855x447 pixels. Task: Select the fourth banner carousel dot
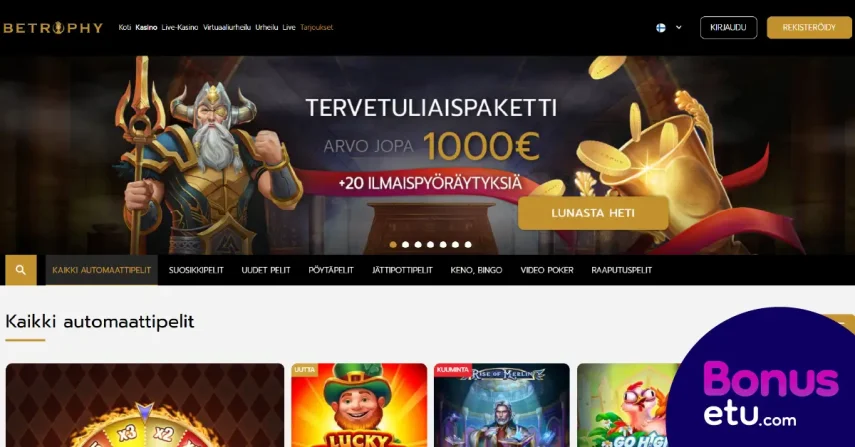tap(431, 245)
